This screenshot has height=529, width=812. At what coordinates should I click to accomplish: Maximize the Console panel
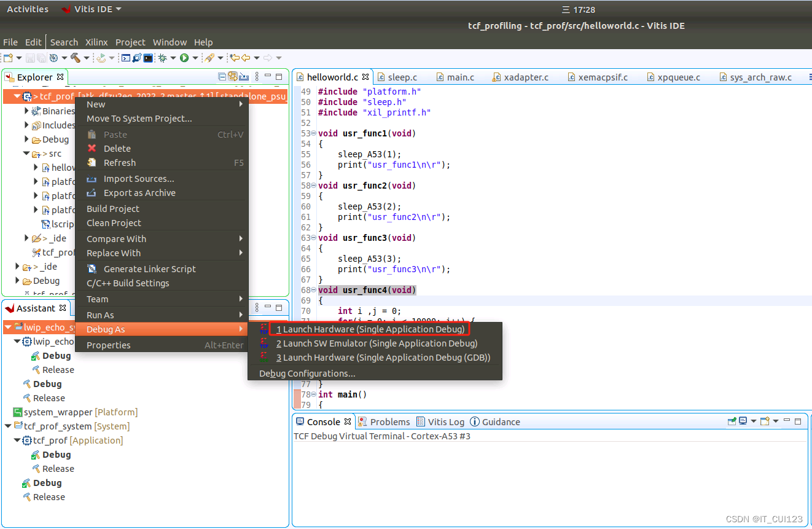798,421
